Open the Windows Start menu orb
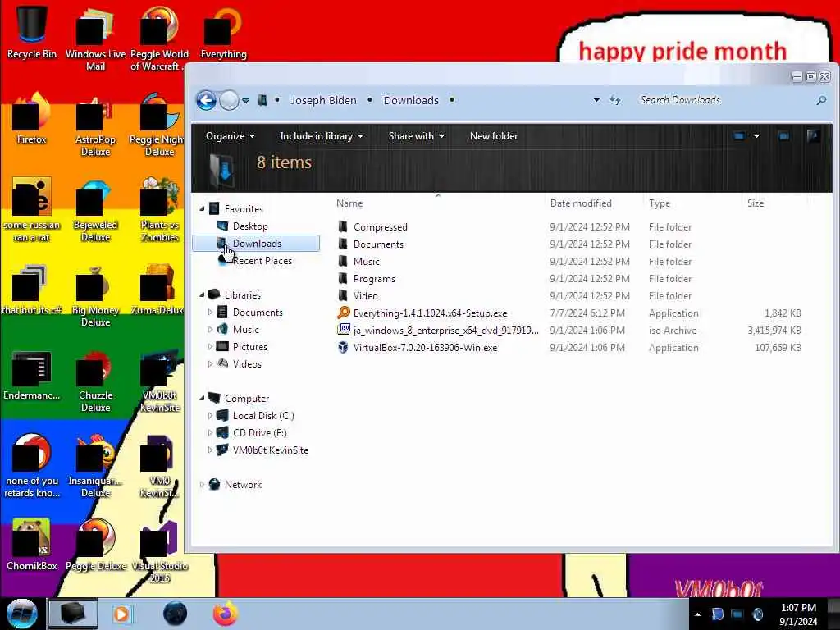Image resolution: width=840 pixels, height=630 pixels. pos(21,614)
